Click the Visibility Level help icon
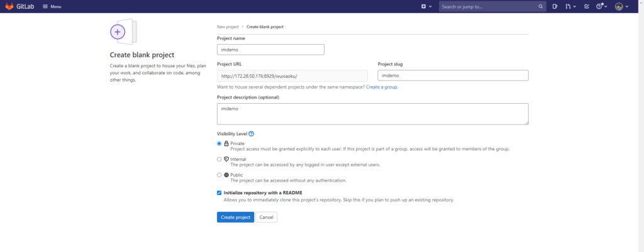The width and height of the screenshot is (644, 252). (252, 134)
